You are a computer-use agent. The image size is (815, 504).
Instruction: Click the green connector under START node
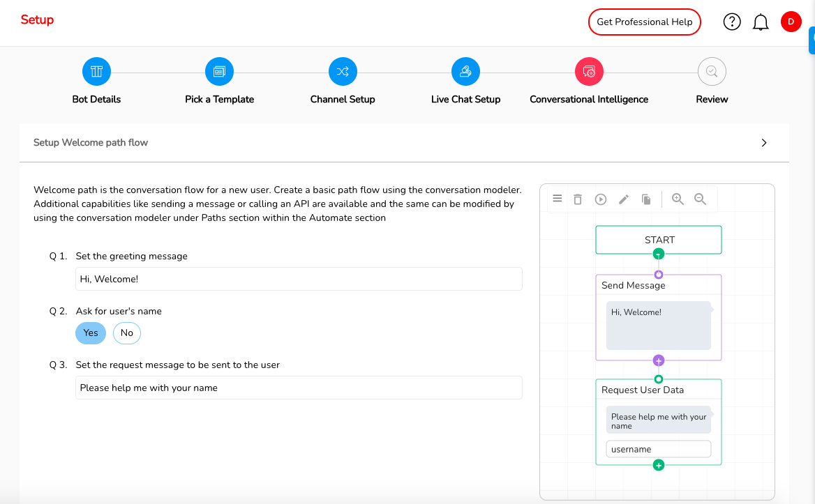pos(659,254)
